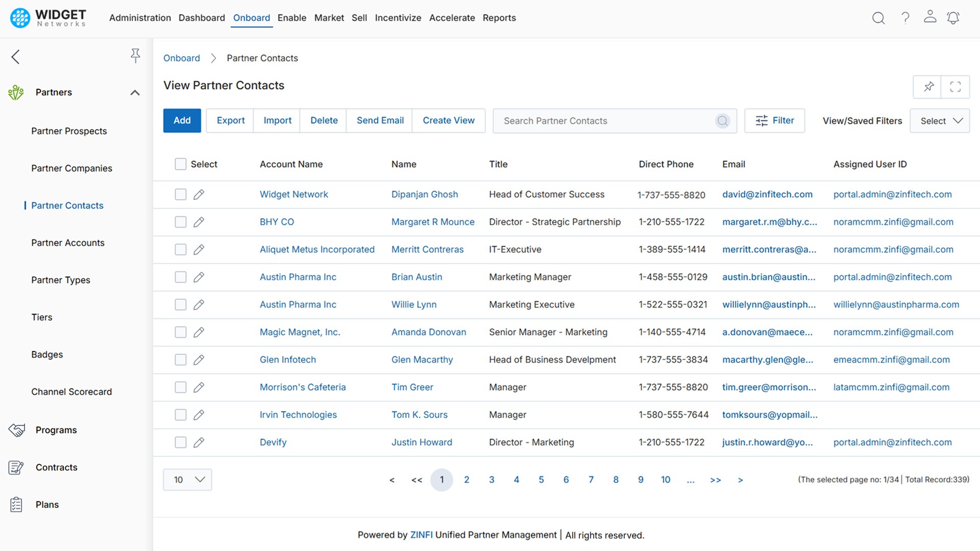Open the user profile icon
Screen dimensions: 980x551
pos(930,18)
